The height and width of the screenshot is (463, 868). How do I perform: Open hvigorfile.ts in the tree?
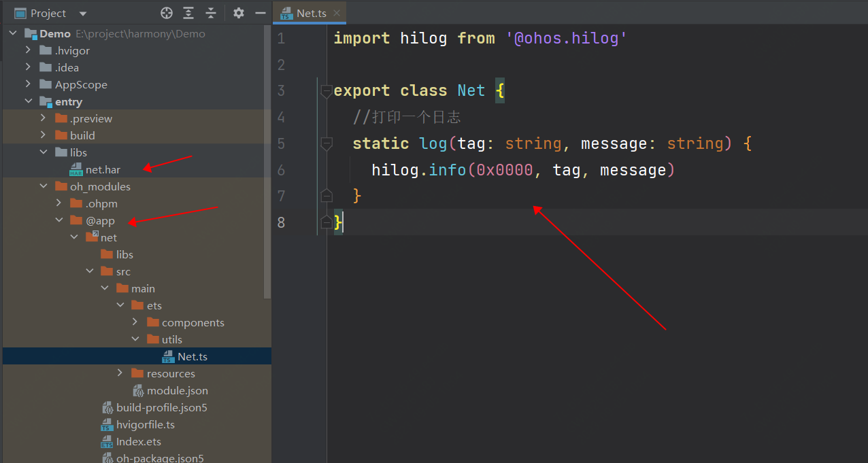[145, 424]
